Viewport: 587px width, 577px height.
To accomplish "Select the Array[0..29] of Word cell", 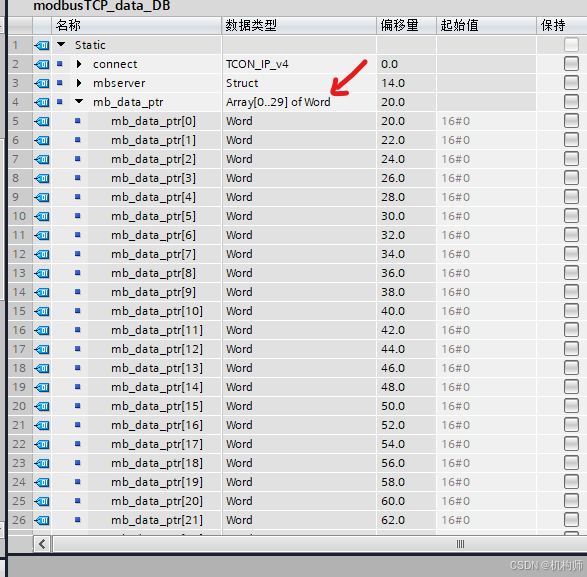I will point(299,102).
